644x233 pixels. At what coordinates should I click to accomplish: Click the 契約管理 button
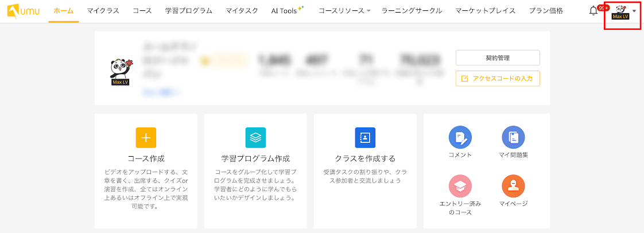pos(498,58)
